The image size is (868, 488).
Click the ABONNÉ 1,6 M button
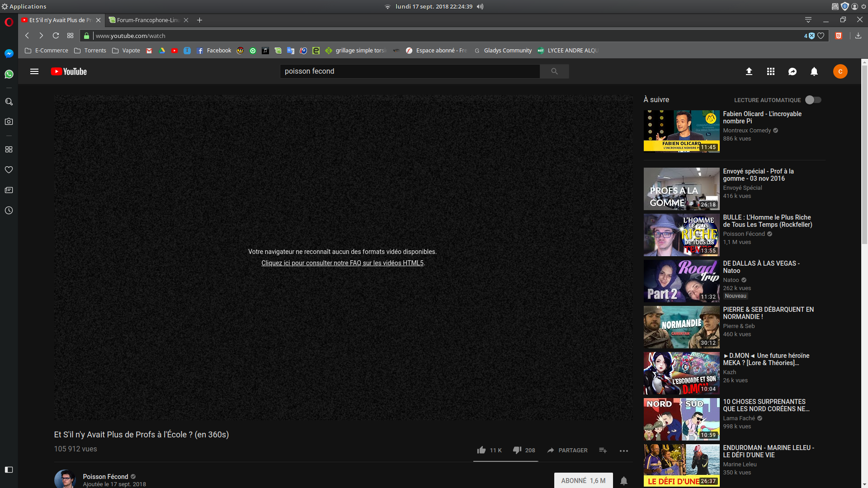pyautogui.click(x=583, y=481)
